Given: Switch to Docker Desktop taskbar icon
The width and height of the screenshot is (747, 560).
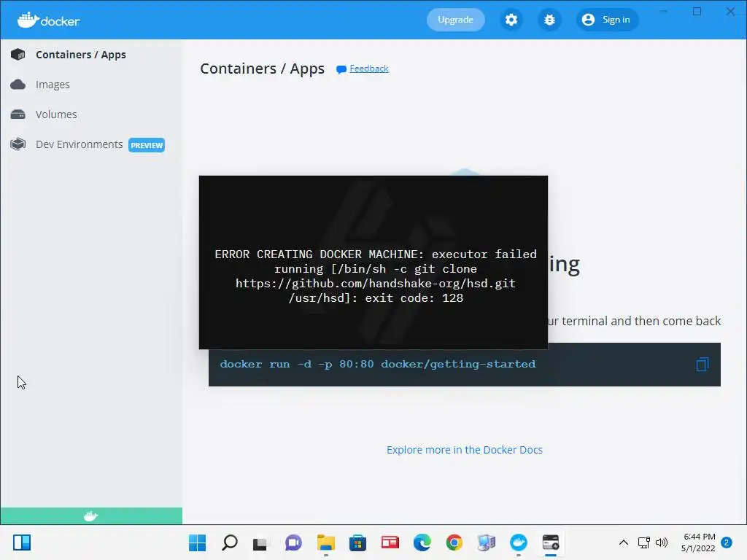Looking at the screenshot, I should click(x=519, y=542).
